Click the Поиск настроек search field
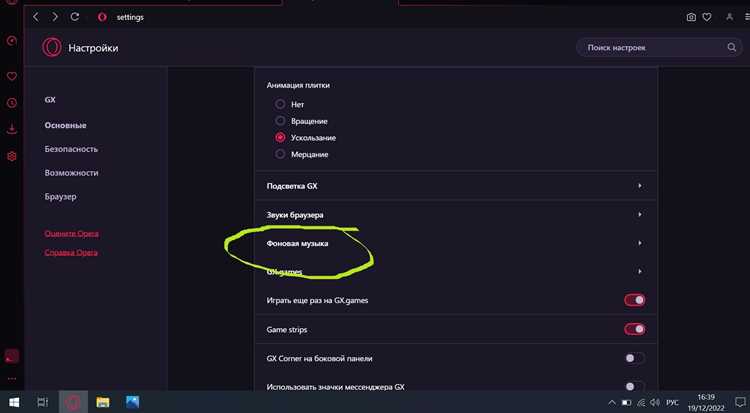Viewport: 750px width, 413px height. (658, 47)
